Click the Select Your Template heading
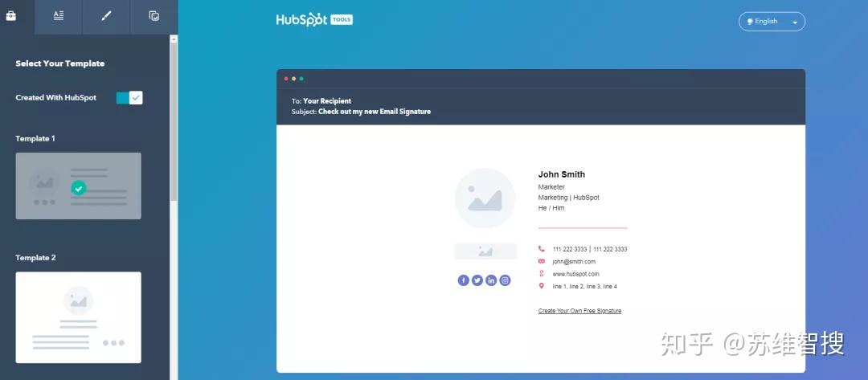The width and height of the screenshot is (868, 380). click(x=59, y=63)
